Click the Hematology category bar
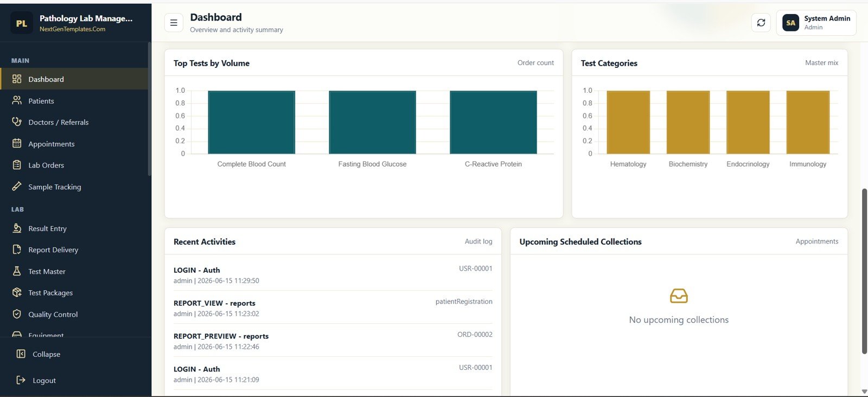Viewport: 868px width, 397px height. [x=628, y=122]
